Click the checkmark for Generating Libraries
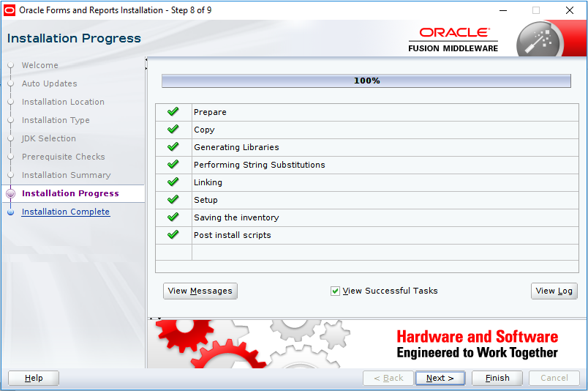 coord(173,147)
